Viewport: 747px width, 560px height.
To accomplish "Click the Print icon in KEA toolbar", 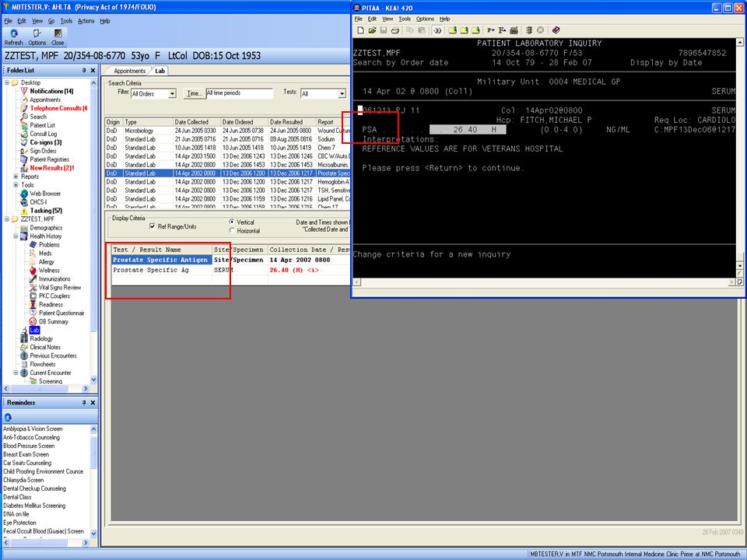I will (395, 30).
